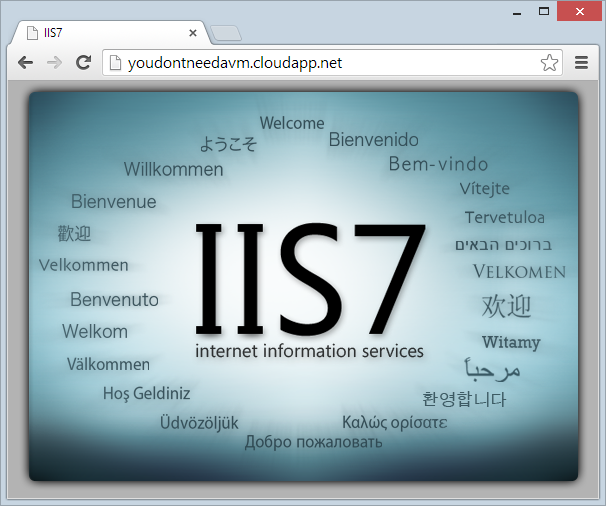Image resolution: width=606 pixels, height=506 pixels.
Task: Open the Chrome hamburger menu
Action: pyautogui.click(x=581, y=63)
